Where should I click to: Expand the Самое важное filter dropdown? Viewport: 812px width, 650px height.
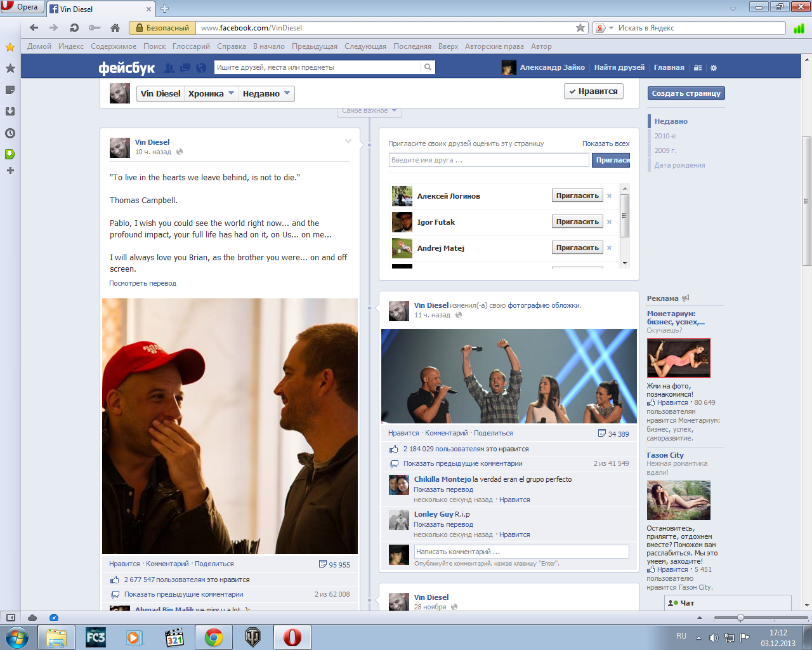(x=369, y=111)
